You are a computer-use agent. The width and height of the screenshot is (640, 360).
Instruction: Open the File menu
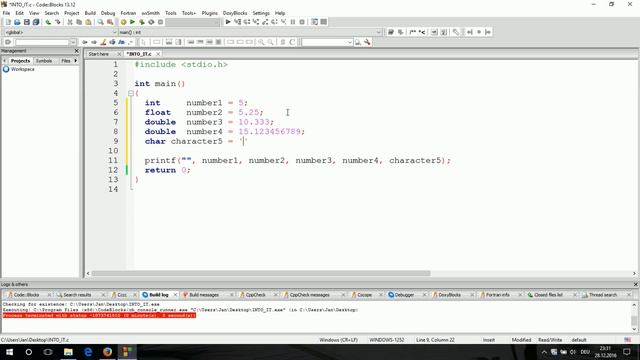pos(6,13)
